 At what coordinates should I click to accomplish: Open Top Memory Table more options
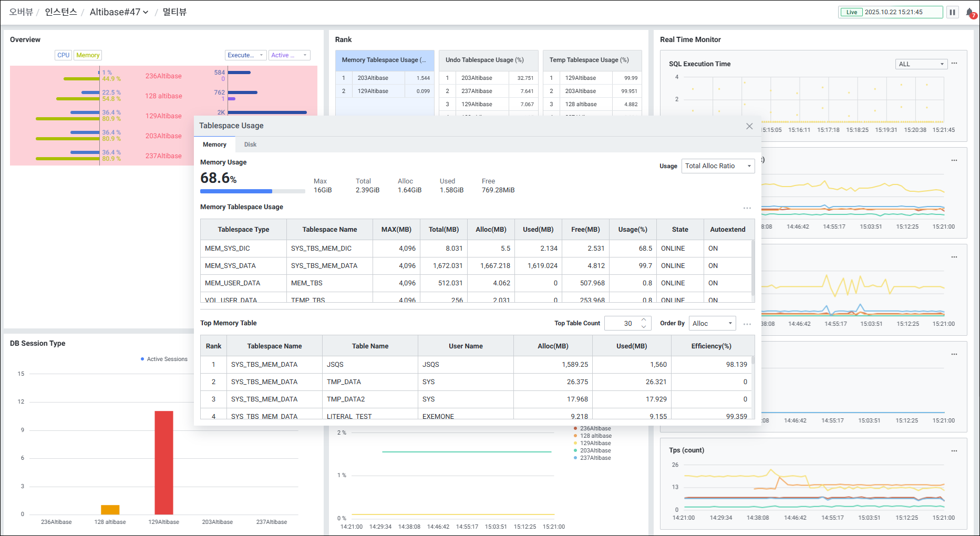click(x=747, y=324)
